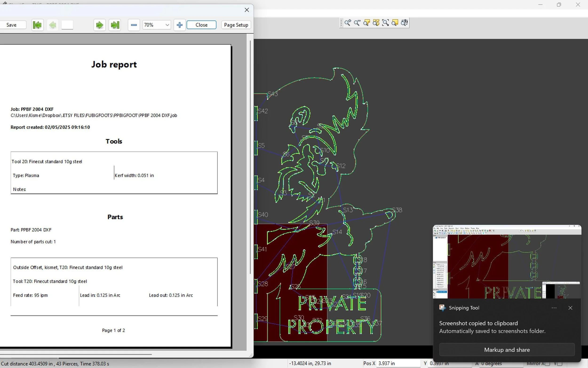588x368 pixels.
Task: Open Snipping Tool notification options menu
Action: point(554,308)
